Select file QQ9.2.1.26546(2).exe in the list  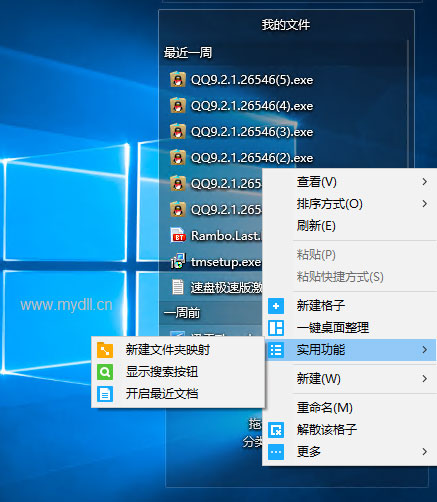[x=252, y=158]
